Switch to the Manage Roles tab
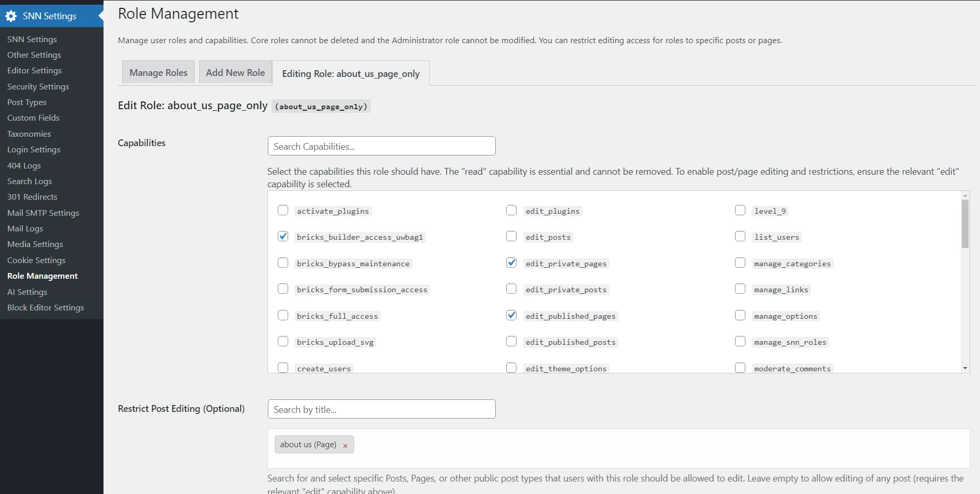Image resolution: width=980 pixels, height=494 pixels. (x=158, y=73)
